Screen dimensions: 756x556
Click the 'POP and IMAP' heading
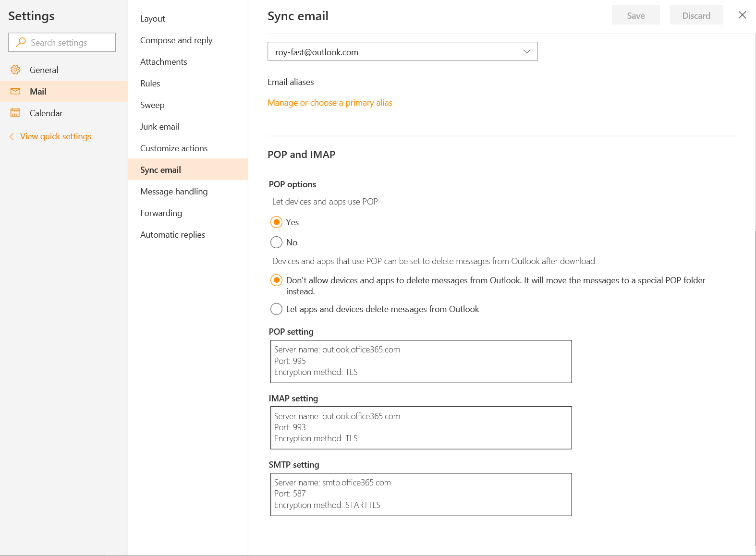click(x=302, y=155)
